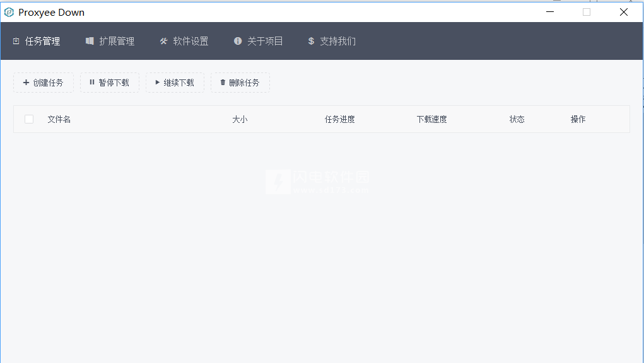Open the 软件设置 tab
Screen dimensions: 644x363
click(x=190, y=41)
